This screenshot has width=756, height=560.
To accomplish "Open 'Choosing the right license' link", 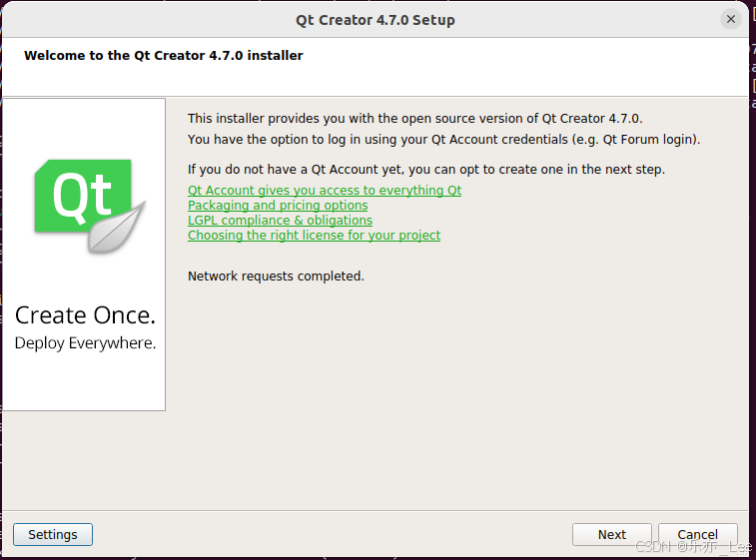I will (x=314, y=236).
